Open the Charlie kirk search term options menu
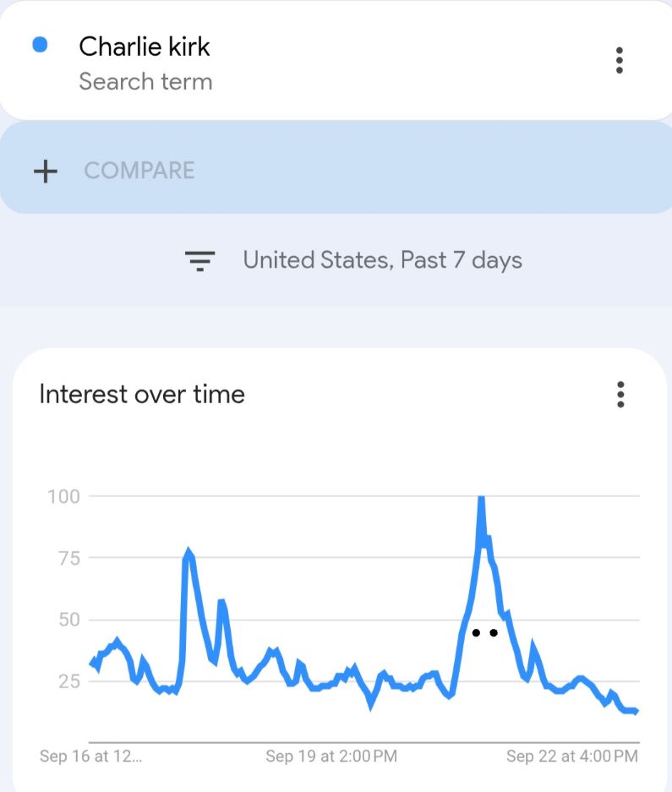The height and width of the screenshot is (792, 672). (x=620, y=61)
